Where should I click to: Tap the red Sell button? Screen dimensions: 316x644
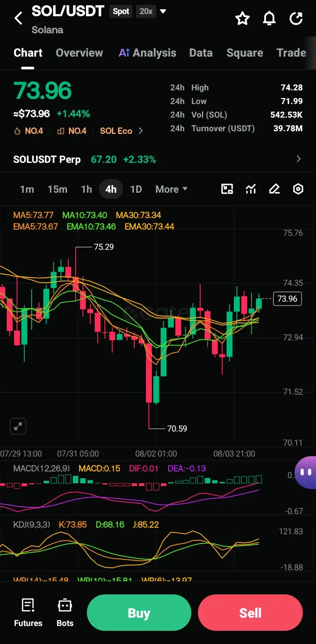[x=250, y=613]
